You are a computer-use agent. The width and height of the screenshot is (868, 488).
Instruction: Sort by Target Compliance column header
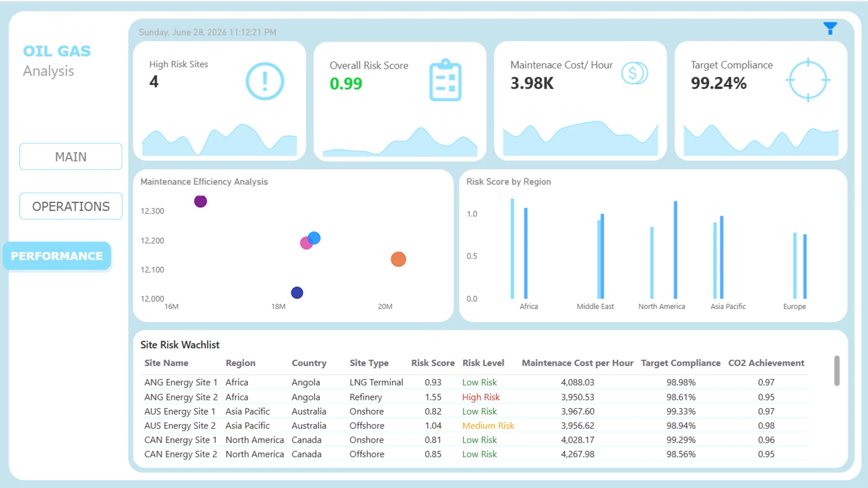680,363
